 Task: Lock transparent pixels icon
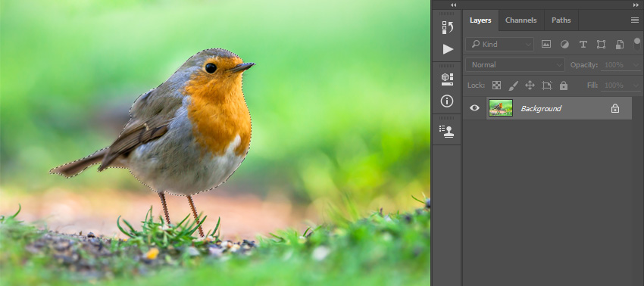click(x=496, y=85)
